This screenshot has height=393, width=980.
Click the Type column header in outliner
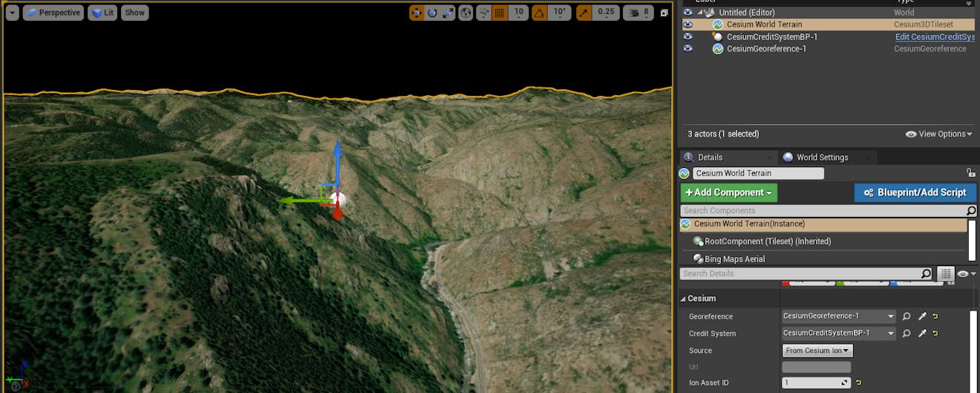(x=904, y=2)
